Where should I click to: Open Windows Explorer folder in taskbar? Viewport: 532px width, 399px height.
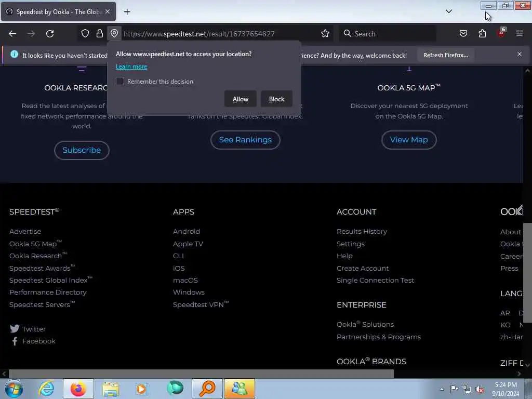click(x=111, y=389)
